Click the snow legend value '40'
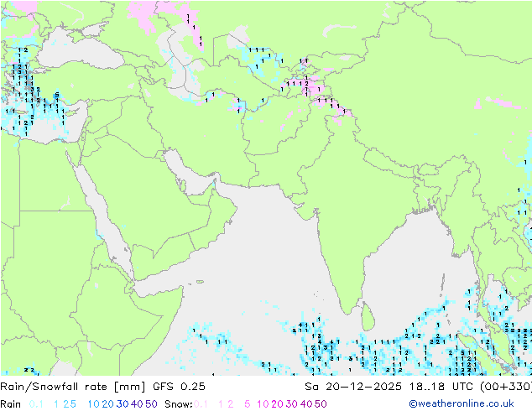The width and height of the screenshot is (532, 411). 306,404
